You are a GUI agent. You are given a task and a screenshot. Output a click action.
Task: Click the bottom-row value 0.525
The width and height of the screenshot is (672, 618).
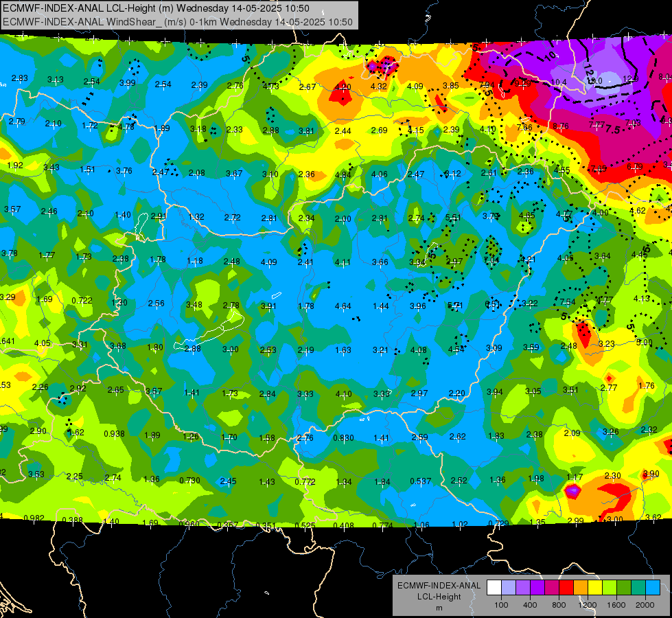(x=305, y=525)
